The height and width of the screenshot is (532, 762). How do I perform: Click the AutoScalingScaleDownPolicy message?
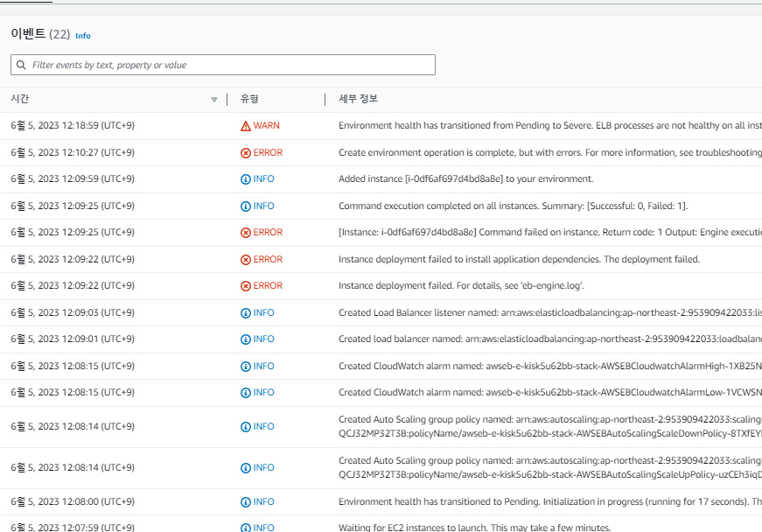coord(550,427)
